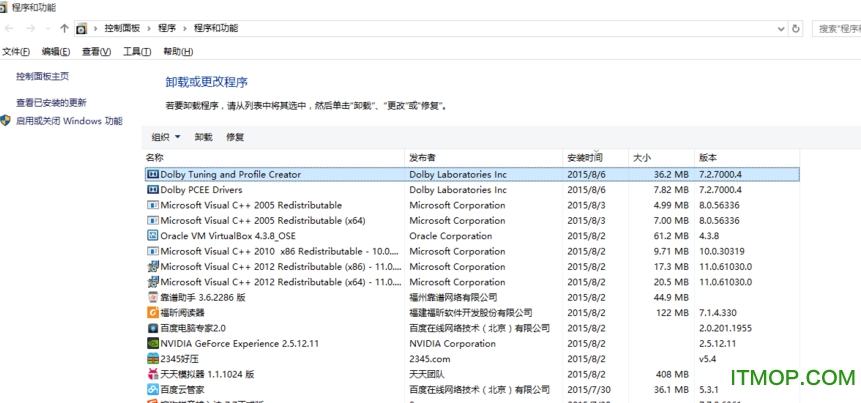Click the Dolby Tuning and Profile Creator icon
Image resolution: width=861 pixels, height=403 pixels.
pos(153,175)
